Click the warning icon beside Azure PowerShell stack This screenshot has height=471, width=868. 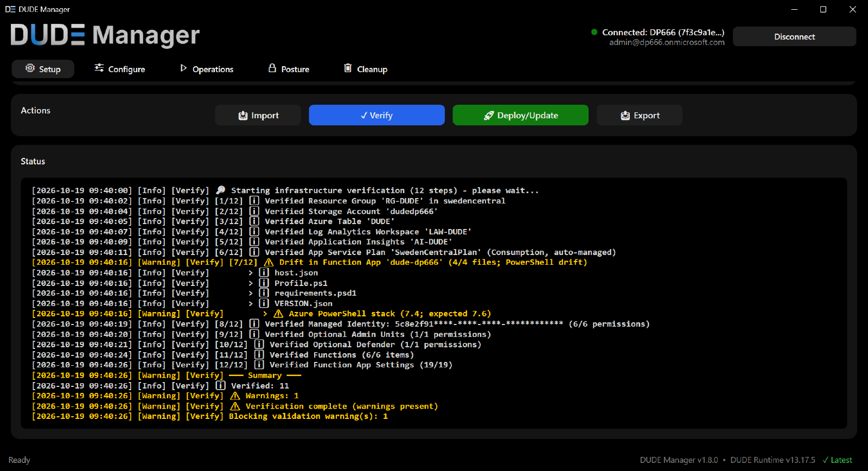[x=278, y=314]
